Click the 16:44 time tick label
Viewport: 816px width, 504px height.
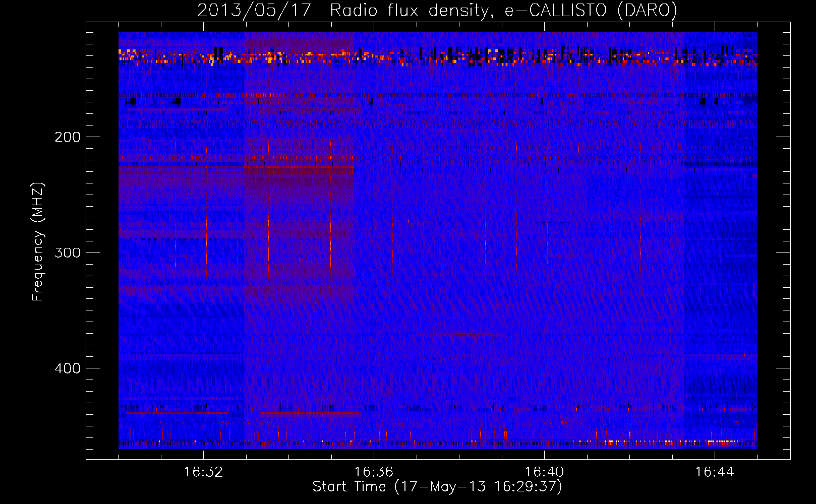pyautogui.click(x=715, y=472)
